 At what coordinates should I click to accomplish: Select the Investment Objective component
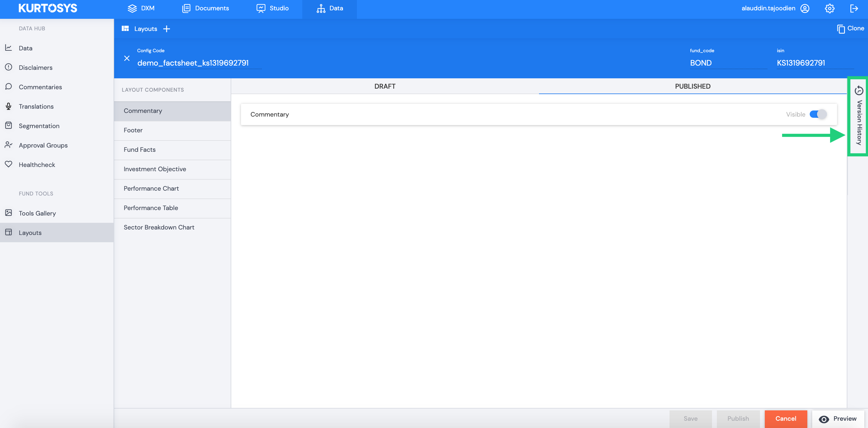point(172,169)
